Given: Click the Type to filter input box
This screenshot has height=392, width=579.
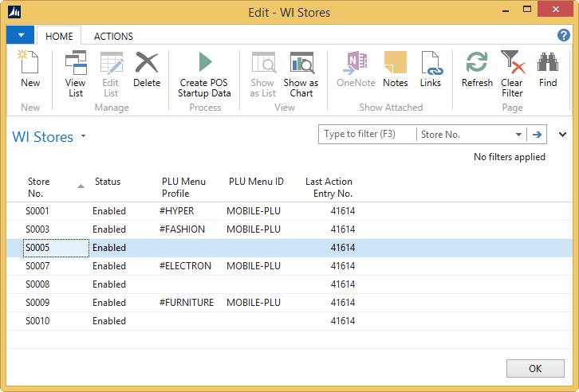Looking at the screenshot, I should pos(368,135).
